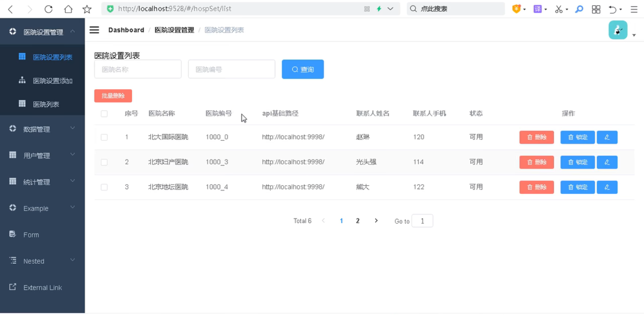Viewport: 644px width, 315px height.
Task: Go back with the browser back arrow
Action: (10, 9)
